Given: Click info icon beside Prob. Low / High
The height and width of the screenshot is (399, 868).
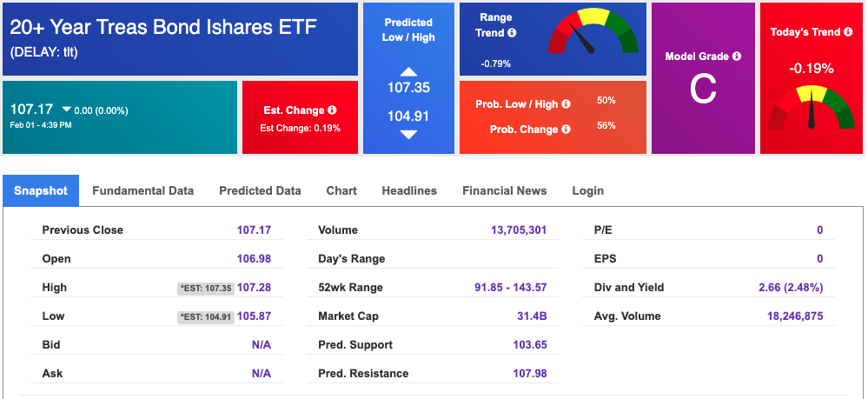Looking at the screenshot, I should [x=566, y=103].
